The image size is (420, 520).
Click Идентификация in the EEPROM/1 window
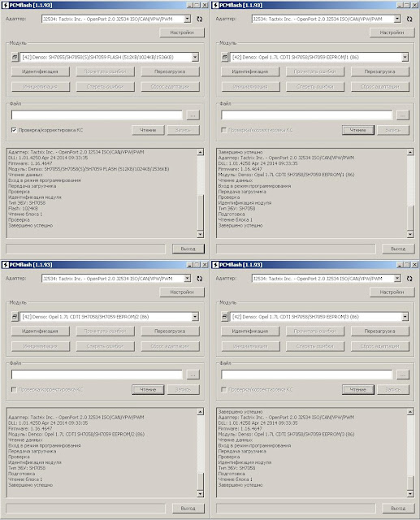(250, 71)
